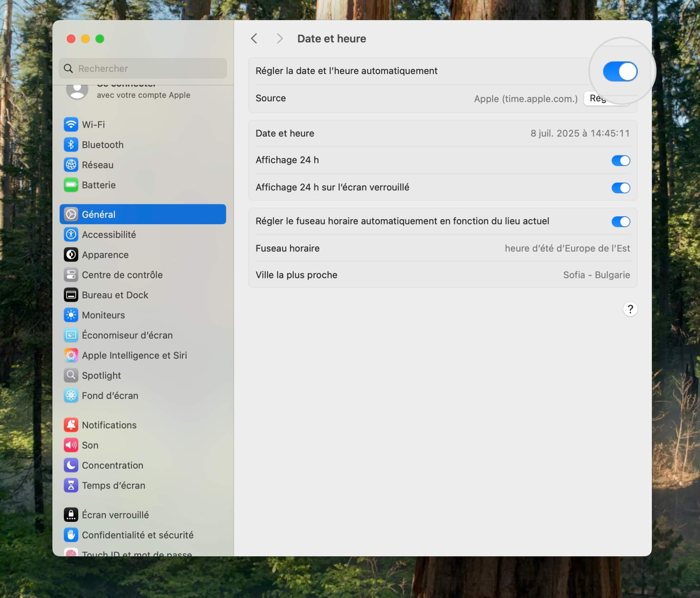Click 'Apple (time.apple.com.)' source text
Screen dimensions: 700x598
526,99
